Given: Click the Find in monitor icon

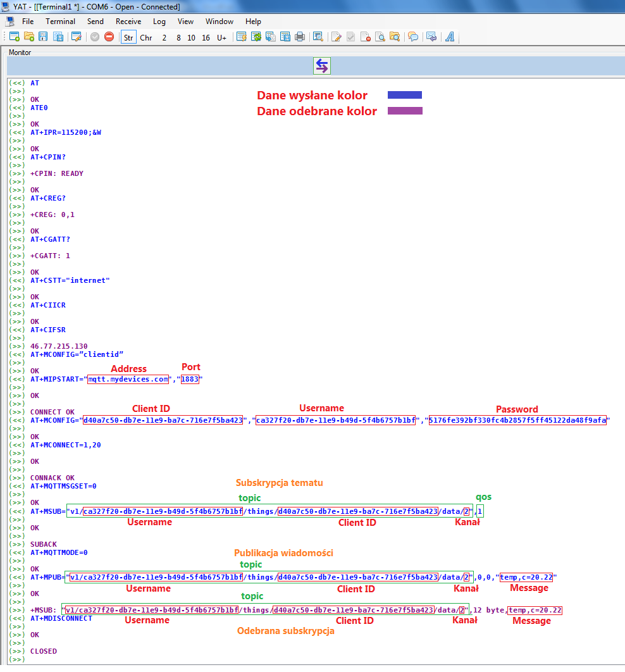Looking at the screenshot, I should pyautogui.click(x=318, y=37).
